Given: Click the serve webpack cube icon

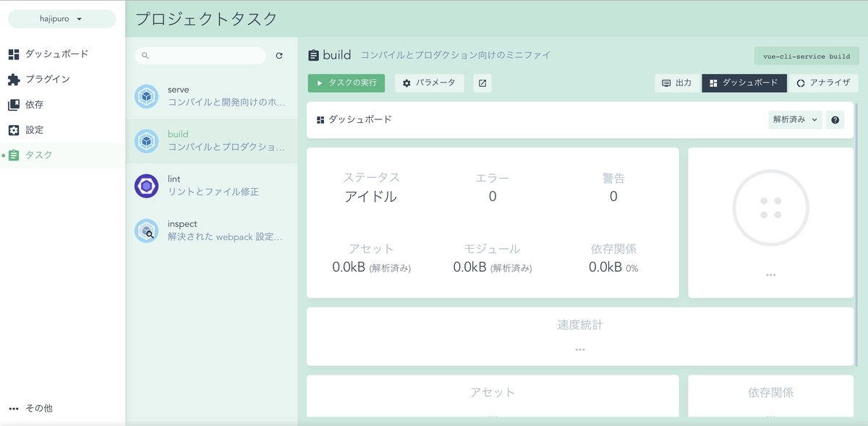Looking at the screenshot, I should click(147, 96).
